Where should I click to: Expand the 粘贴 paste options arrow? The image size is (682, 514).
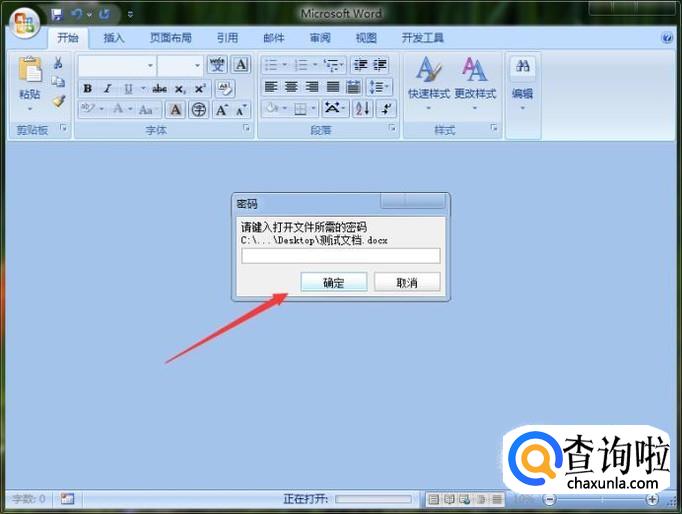[30, 108]
